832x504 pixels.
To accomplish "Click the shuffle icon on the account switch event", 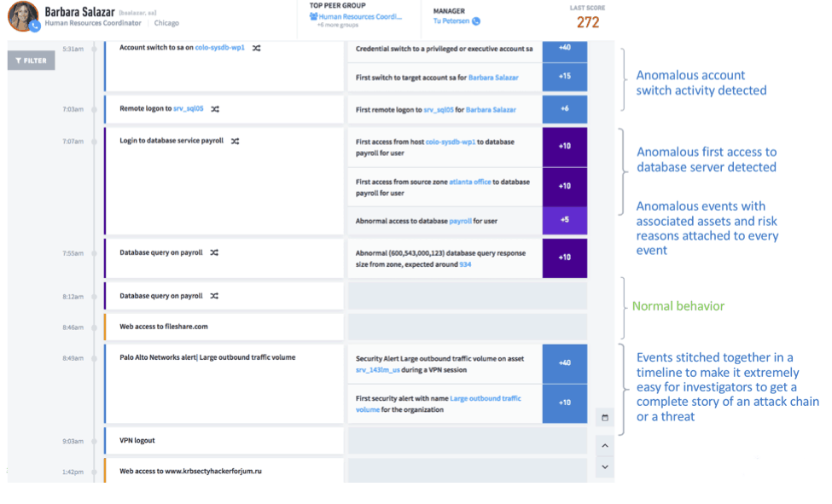I will click(x=257, y=46).
